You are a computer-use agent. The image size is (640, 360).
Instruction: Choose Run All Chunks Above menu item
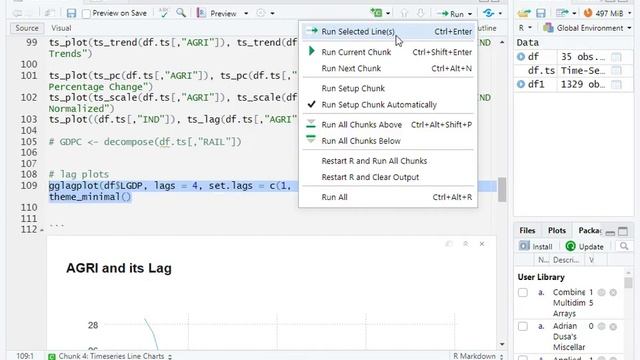click(x=388, y=124)
